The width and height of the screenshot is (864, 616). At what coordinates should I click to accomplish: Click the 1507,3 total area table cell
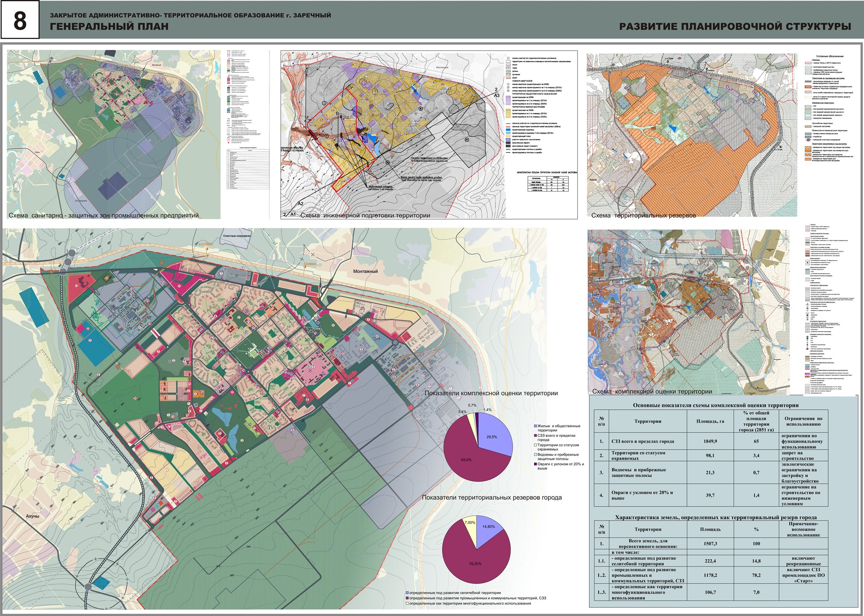pyautogui.click(x=710, y=544)
